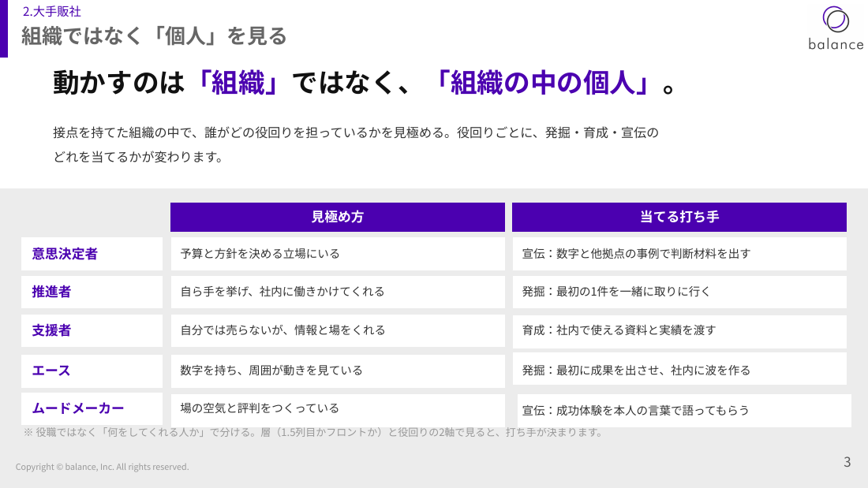This screenshot has height=488, width=868.
Task: Click the page number 3
Action: click(847, 462)
